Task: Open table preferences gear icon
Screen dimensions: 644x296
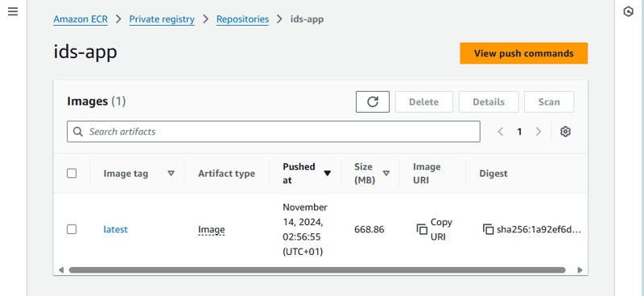Action: point(566,132)
